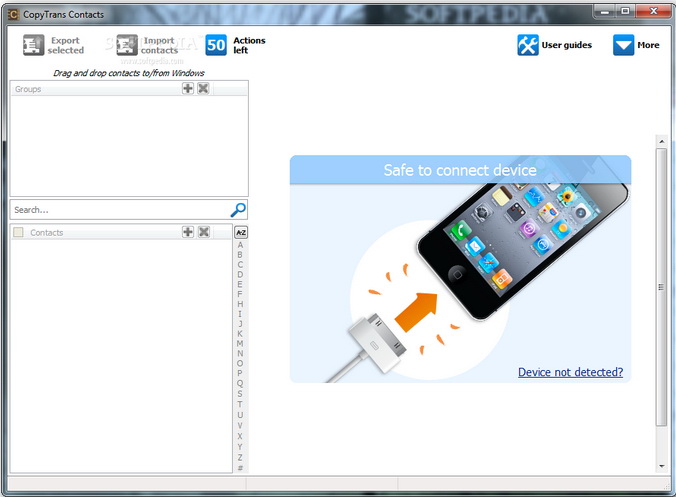Open the Device not detected? link
This screenshot has height=497, width=676.
[570, 372]
